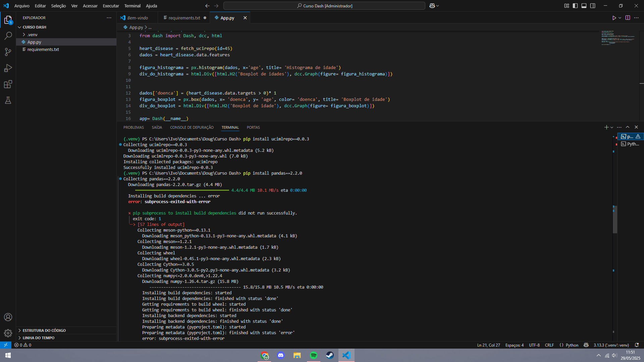The image size is (644, 362).
Task: Open the Terminal menu
Action: coord(132,6)
